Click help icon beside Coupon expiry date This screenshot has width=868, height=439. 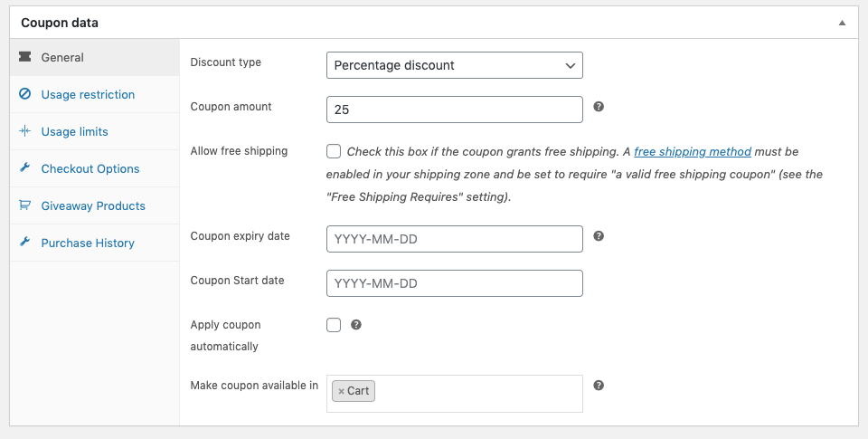[599, 236]
